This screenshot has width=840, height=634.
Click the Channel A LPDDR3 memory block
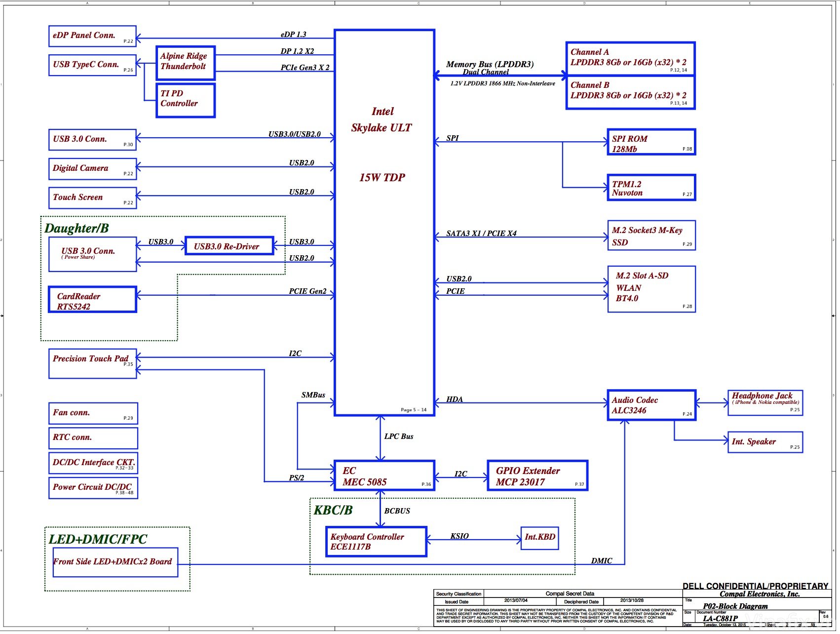(630, 59)
